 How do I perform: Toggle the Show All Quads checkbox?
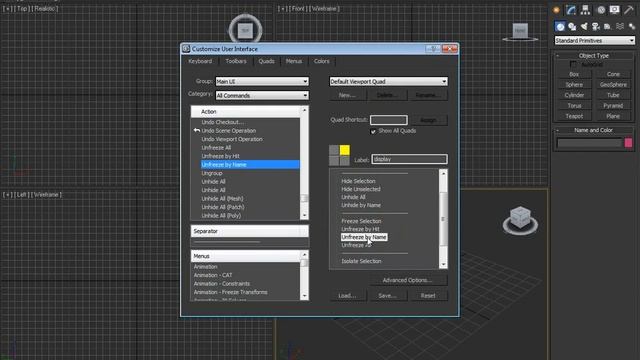point(373,131)
